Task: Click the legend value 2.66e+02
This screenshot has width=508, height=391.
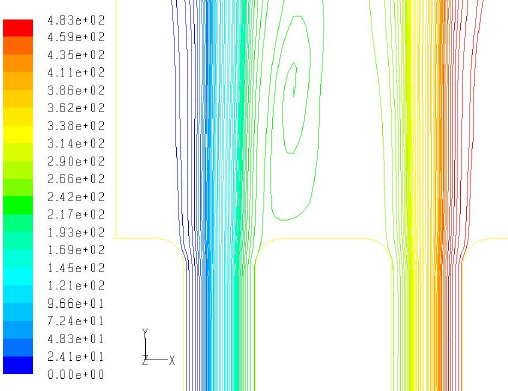Action: point(76,179)
